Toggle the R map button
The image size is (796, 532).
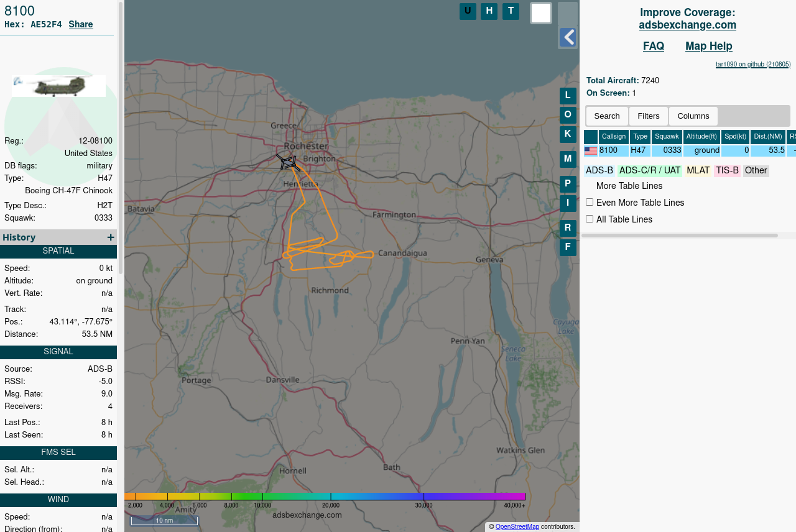[568, 228]
